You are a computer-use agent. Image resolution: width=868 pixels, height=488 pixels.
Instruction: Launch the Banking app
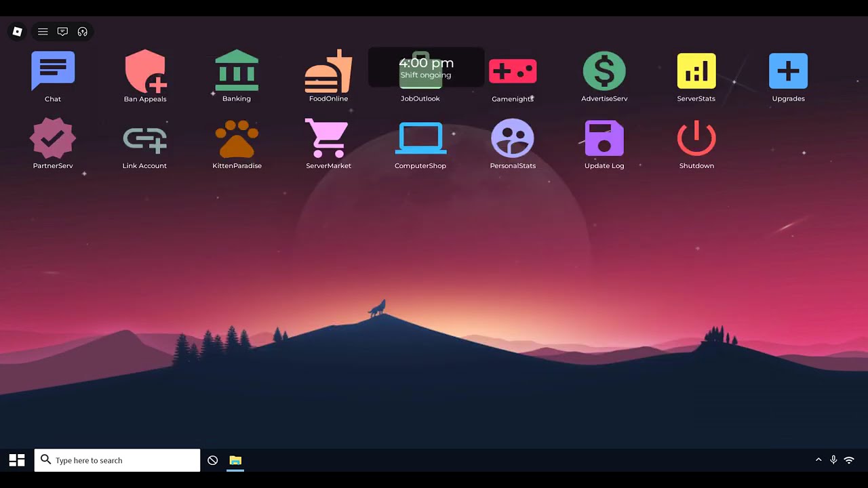pyautogui.click(x=237, y=70)
